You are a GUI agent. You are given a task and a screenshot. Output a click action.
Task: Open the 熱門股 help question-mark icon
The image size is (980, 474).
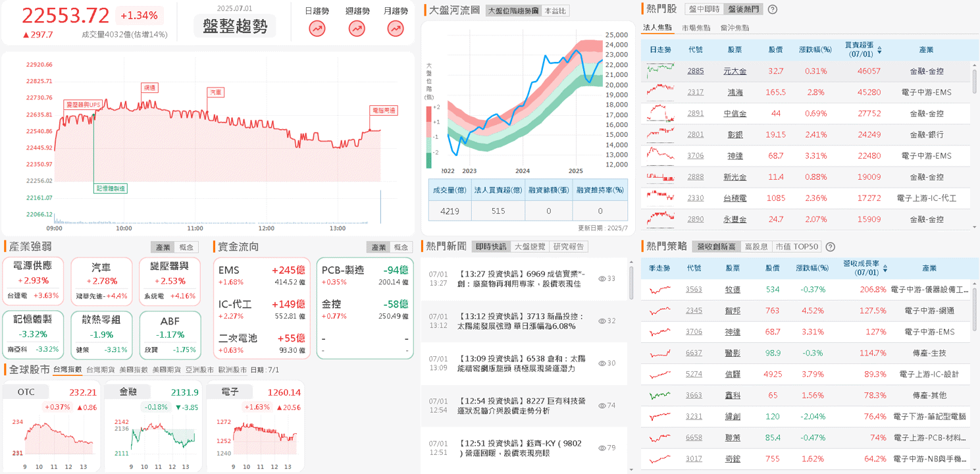[773, 9]
